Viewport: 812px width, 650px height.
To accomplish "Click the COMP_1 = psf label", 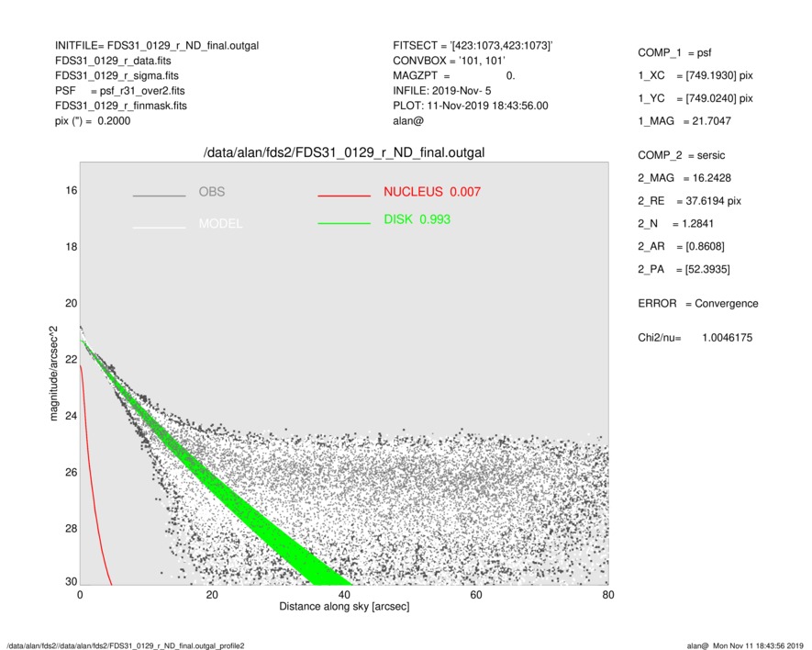I will (674, 53).
